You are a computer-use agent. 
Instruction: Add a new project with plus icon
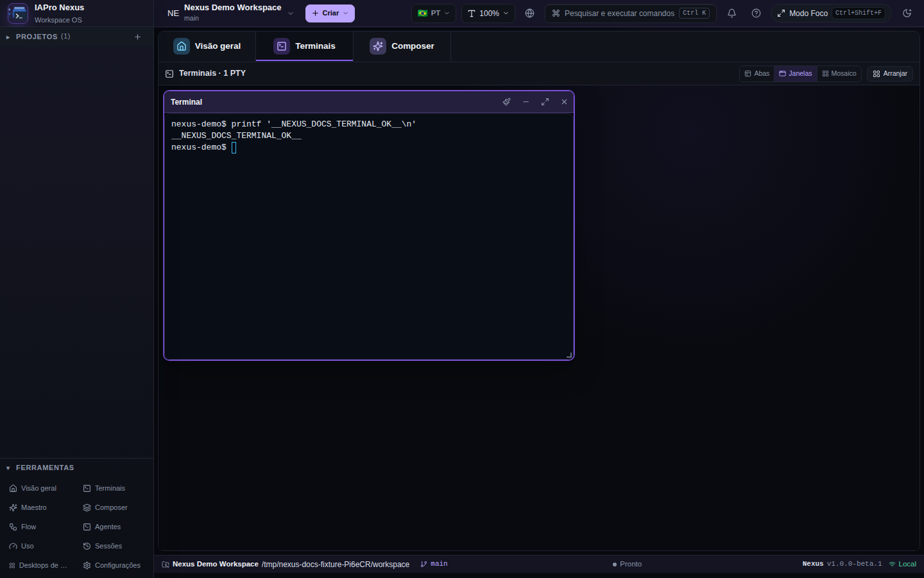137,37
